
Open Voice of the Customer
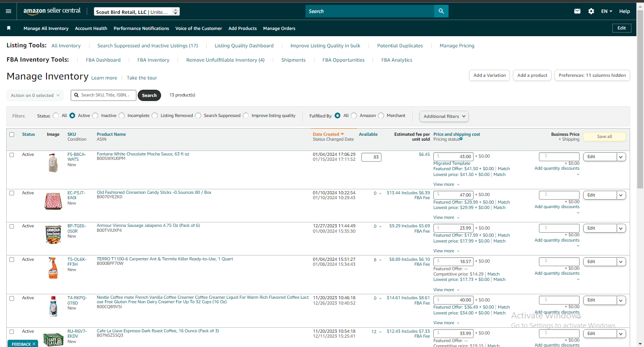(199, 28)
